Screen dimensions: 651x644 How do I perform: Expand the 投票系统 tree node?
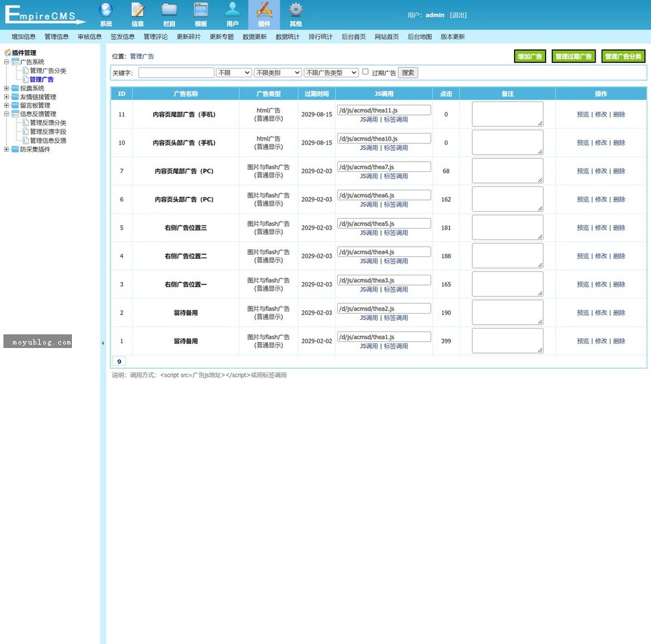coord(6,88)
